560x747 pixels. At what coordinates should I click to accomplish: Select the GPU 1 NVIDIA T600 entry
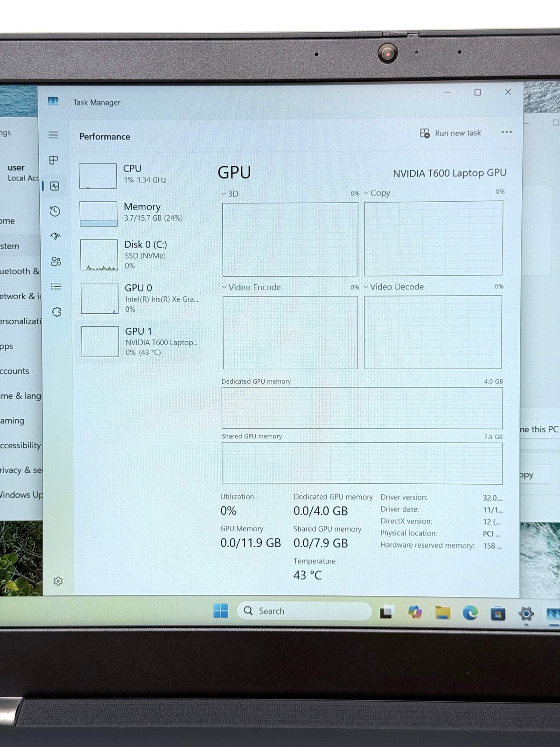pos(140,342)
